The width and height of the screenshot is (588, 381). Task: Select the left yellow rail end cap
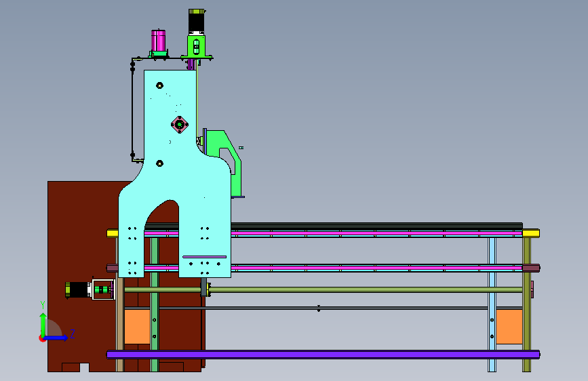(x=113, y=233)
